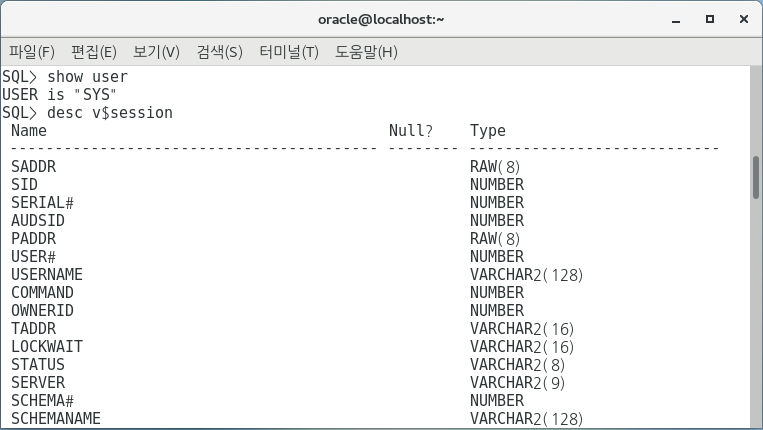Click the VARCHAR2(128) type of USERNAME

[527, 275]
